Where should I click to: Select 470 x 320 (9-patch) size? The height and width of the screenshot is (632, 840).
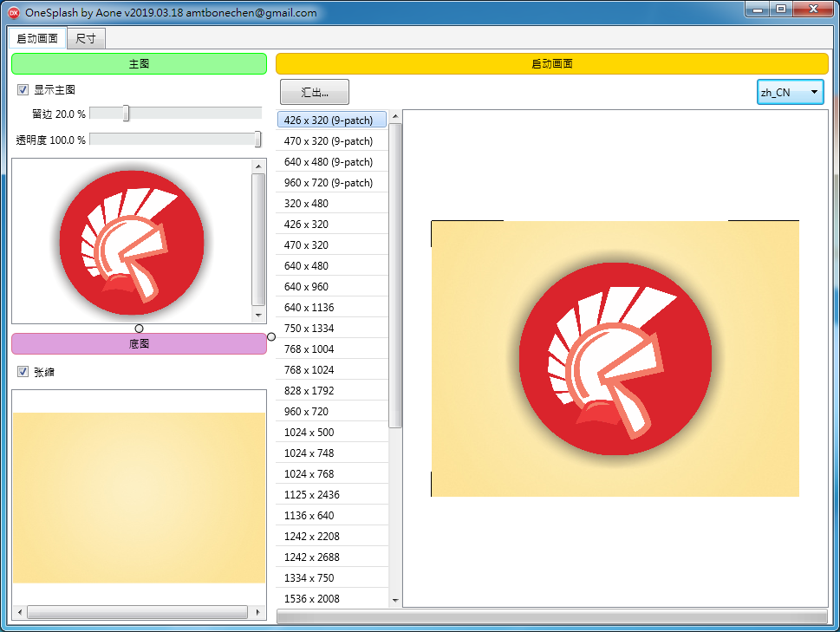point(332,140)
